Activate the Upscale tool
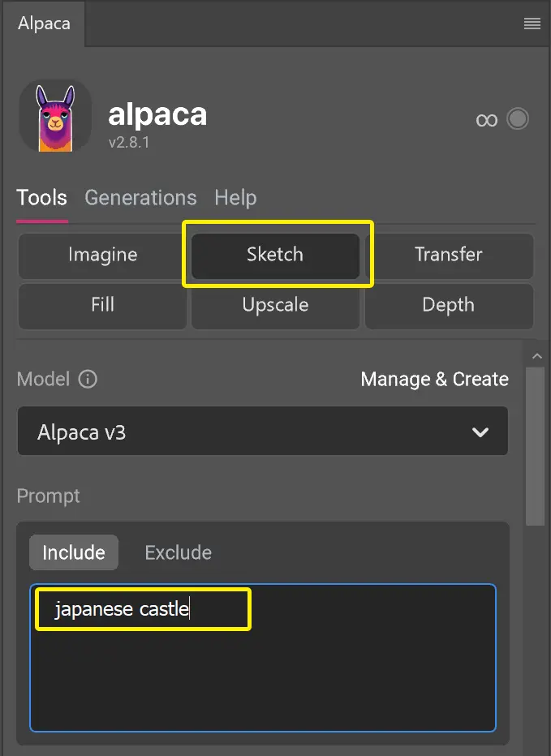 pos(276,306)
